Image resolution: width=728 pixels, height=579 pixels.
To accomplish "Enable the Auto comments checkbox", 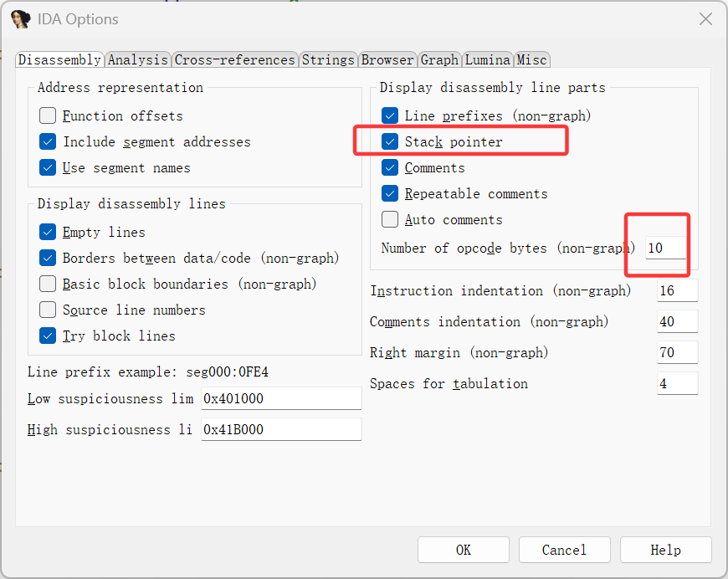I will pyautogui.click(x=390, y=219).
